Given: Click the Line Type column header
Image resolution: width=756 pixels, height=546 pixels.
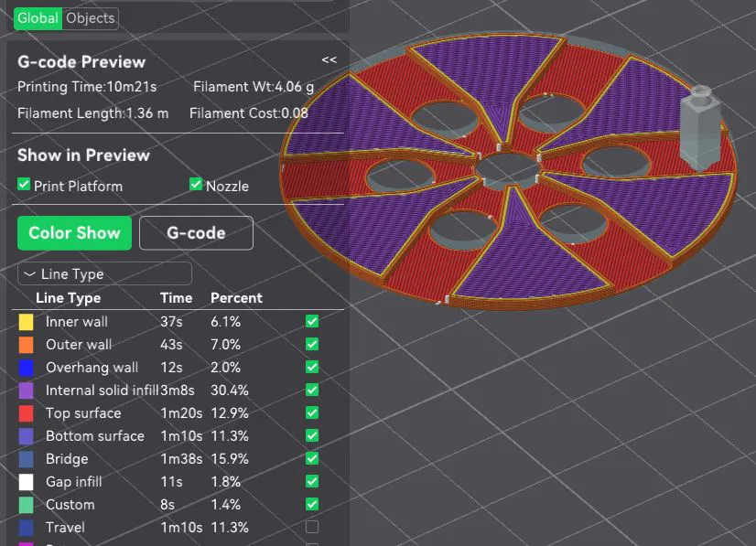Looking at the screenshot, I should (x=68, y=298).
